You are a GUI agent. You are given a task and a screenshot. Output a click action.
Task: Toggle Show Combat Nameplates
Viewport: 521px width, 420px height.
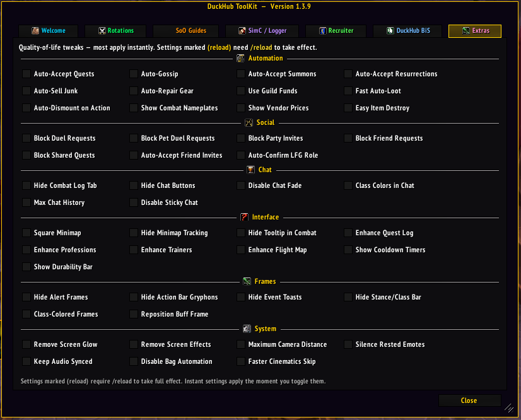[x=134, y=108]
